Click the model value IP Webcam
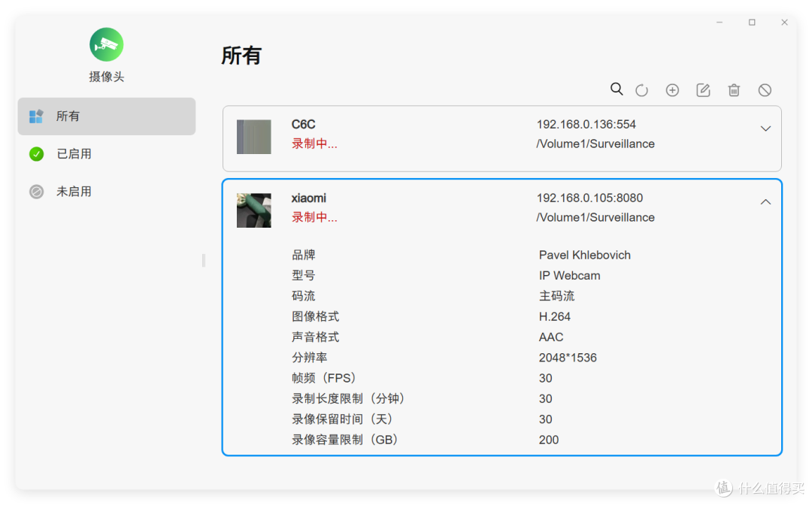Image resolution: width=812 pixels, height=505 pixels. coord(570,276)
